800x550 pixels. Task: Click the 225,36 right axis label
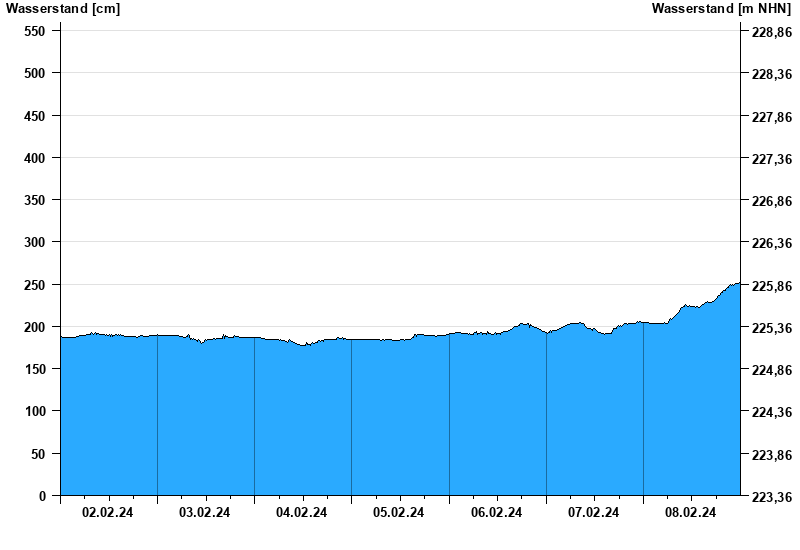tap(771, 328)
